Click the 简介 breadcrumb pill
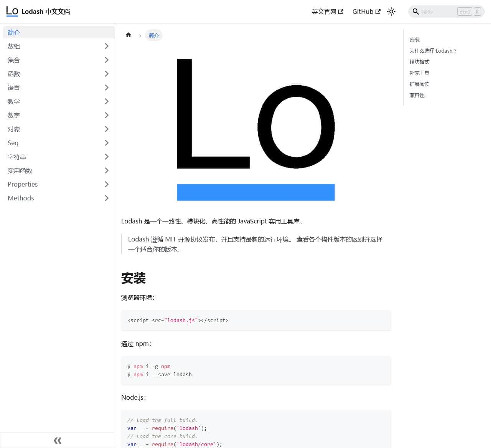The image size is (491, 448). click(154, 35)
